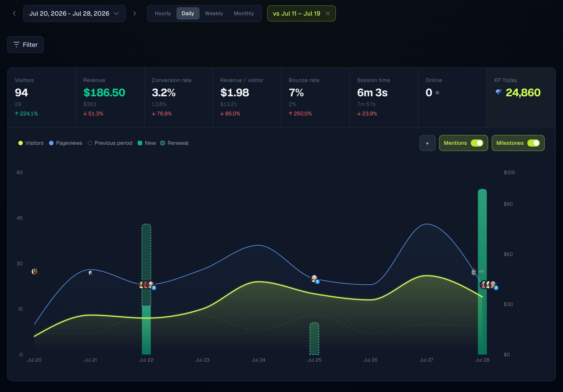Open the Jul 20 - Jul 28 date picker
563x392 pixels.
click(x=74, y=13)
